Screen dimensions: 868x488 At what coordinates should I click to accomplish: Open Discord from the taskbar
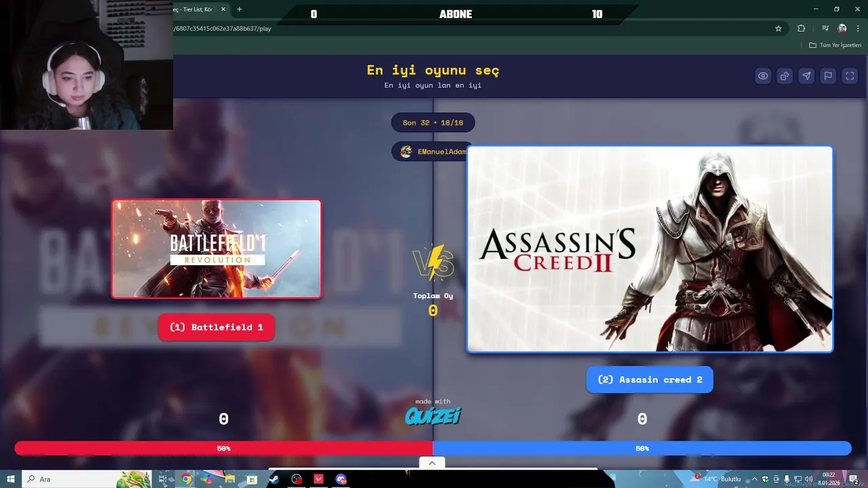coord(341,479)
